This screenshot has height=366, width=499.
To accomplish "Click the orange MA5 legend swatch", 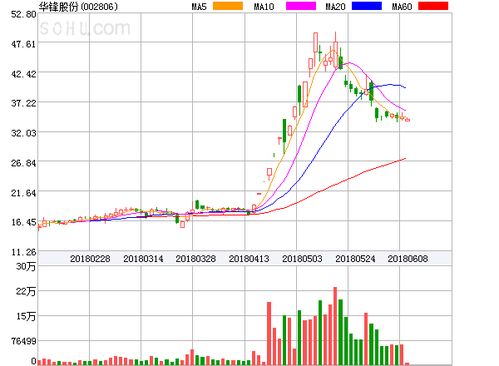I will click(x=228, y=6).
